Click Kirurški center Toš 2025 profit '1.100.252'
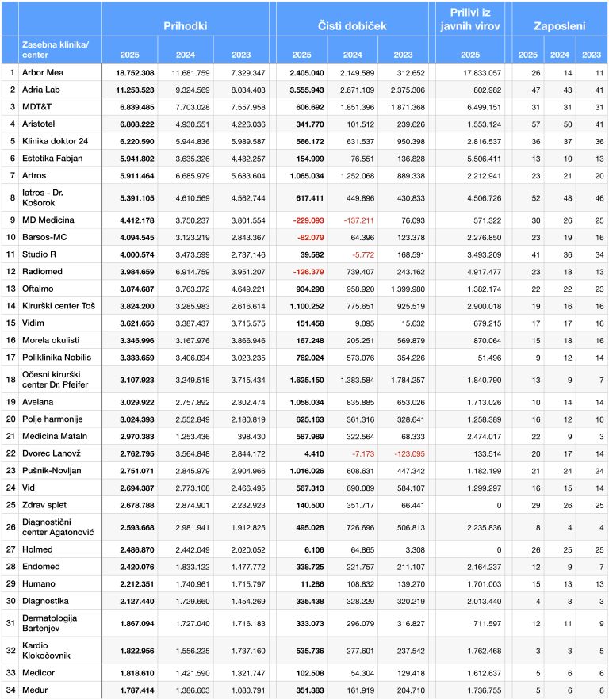Viewport: 609px width, 700px height. click(x=306, y=306)
